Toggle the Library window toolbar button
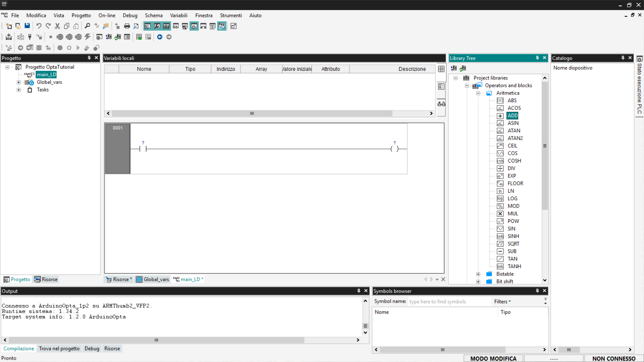 166,26
